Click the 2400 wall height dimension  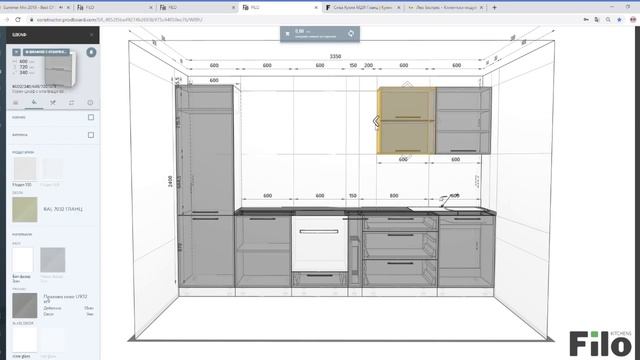click(x=170, y=181)
